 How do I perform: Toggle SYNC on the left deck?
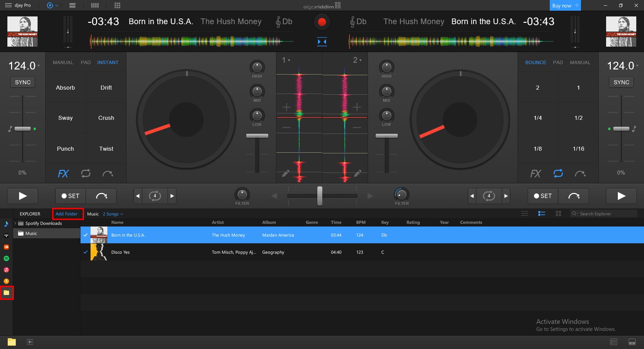23,82
